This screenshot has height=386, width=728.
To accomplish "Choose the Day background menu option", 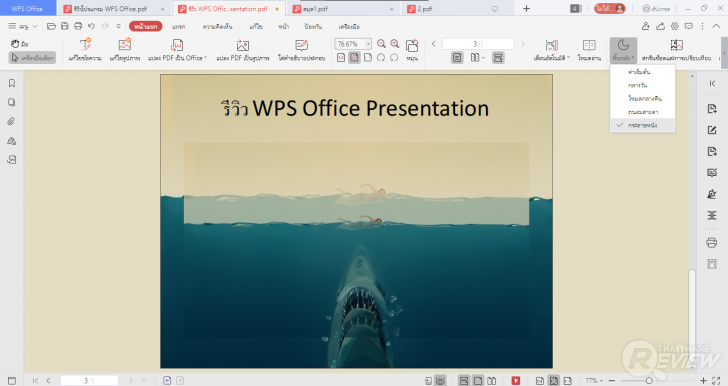I will point(643,85).
